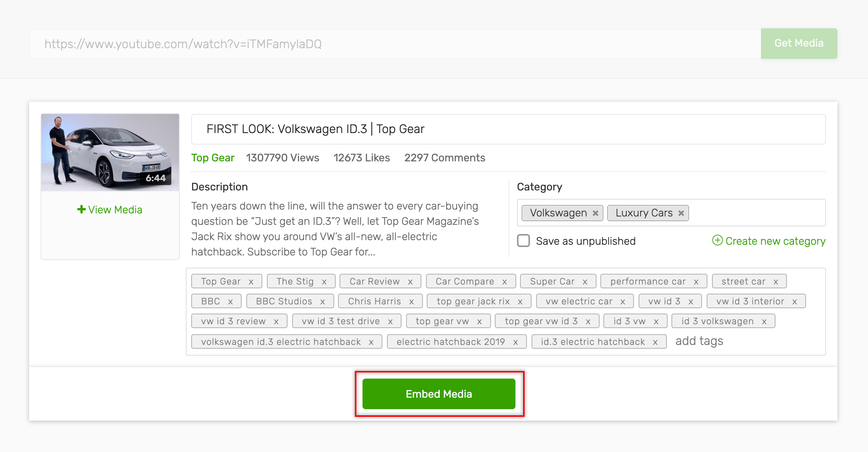This screenshot has height=452, width=868.
Task: Select the '12673 Likes' text
Action: (362, 158)
